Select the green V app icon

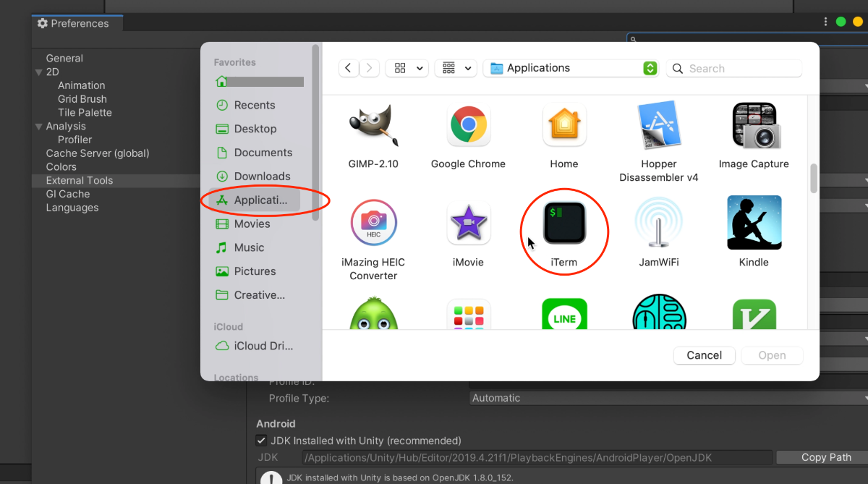tap(754, 315)
